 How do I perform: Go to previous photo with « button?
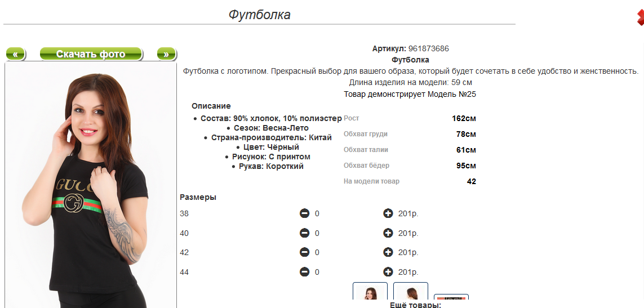click(x=16, y=54)
